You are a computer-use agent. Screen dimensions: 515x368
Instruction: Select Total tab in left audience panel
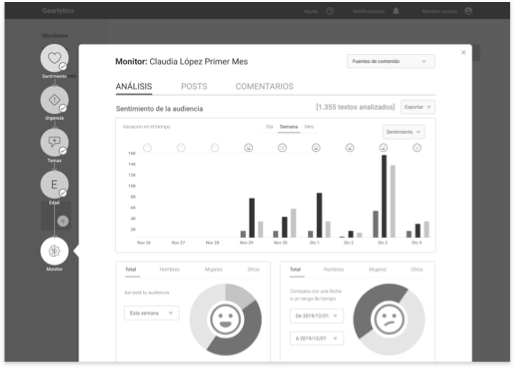tap(131, 269)
